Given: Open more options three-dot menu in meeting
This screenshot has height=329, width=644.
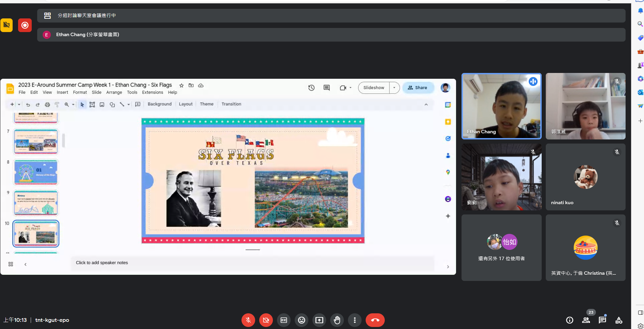Looking at the screenshot, I should [x=355, y=320].
